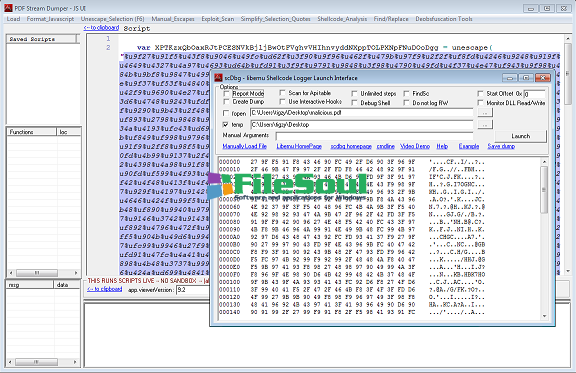Click script editor scrollbar down arrow
The height and width of the screenshot is (373, 576).
(x=568, y=271)
